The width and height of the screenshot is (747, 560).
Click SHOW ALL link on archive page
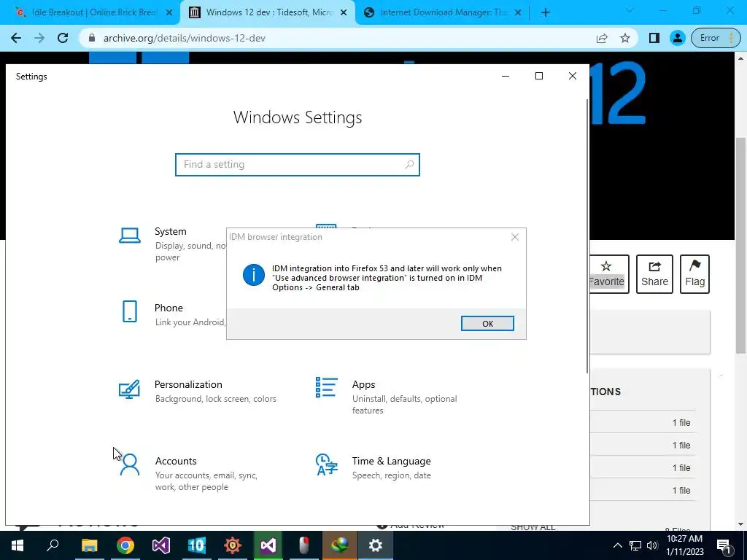(533, 527)
